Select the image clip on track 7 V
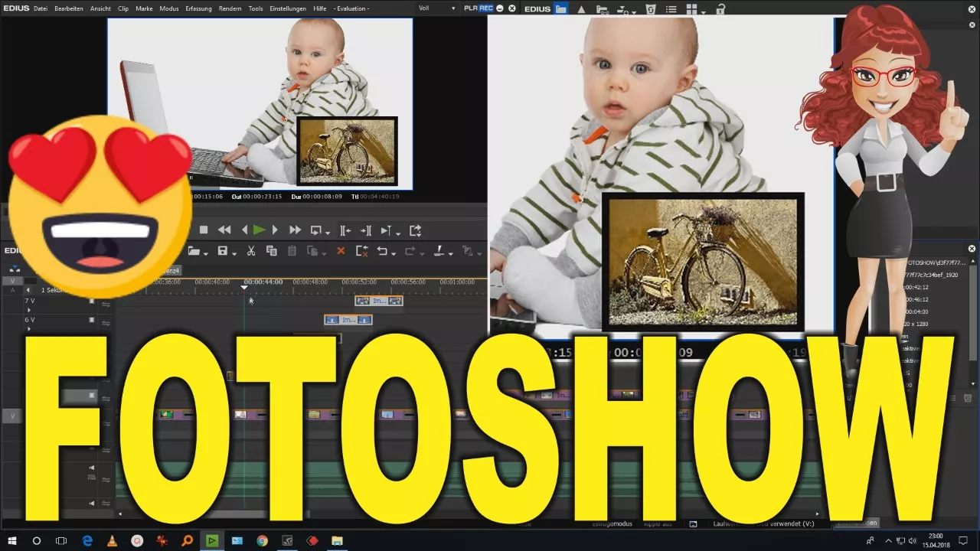The image size is (980, 551). click(x=379, y=301)
